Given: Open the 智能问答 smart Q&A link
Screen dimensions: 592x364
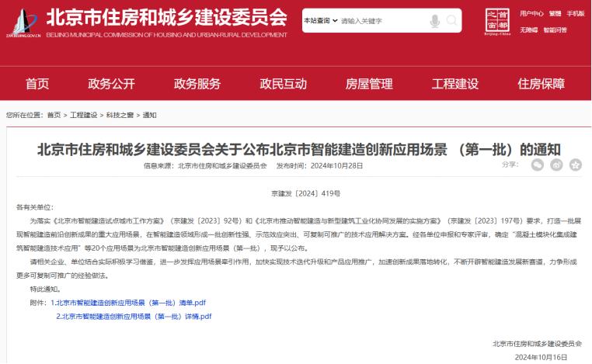Looking at the screenshot, I should (555, 29).
